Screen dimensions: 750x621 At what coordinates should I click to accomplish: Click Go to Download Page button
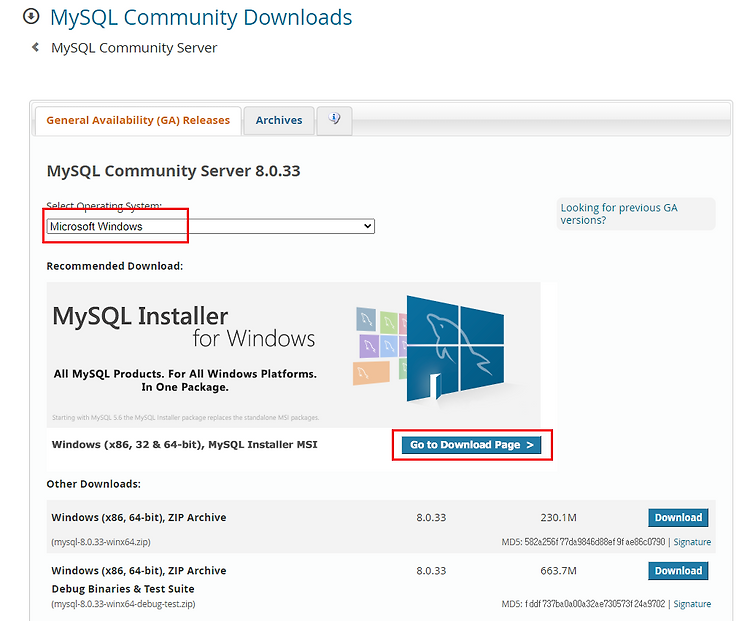click(x=472, y=445)
